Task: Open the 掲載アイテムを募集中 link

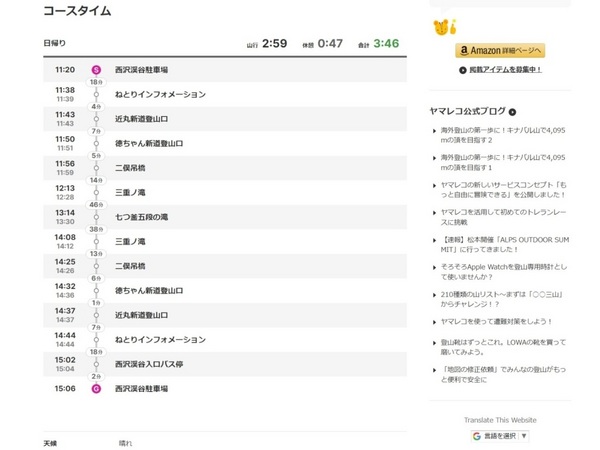Action: coord(505,70)
